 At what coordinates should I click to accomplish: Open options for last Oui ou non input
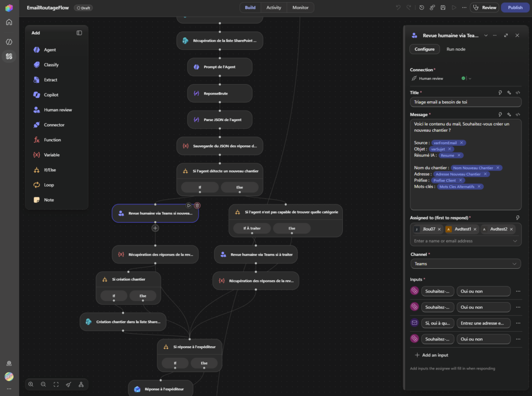pos(518,339)
